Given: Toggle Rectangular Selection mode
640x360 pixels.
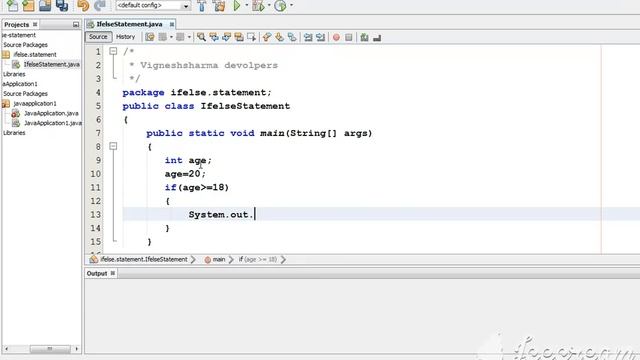Looking at the screenshot, I should [251, 37].
